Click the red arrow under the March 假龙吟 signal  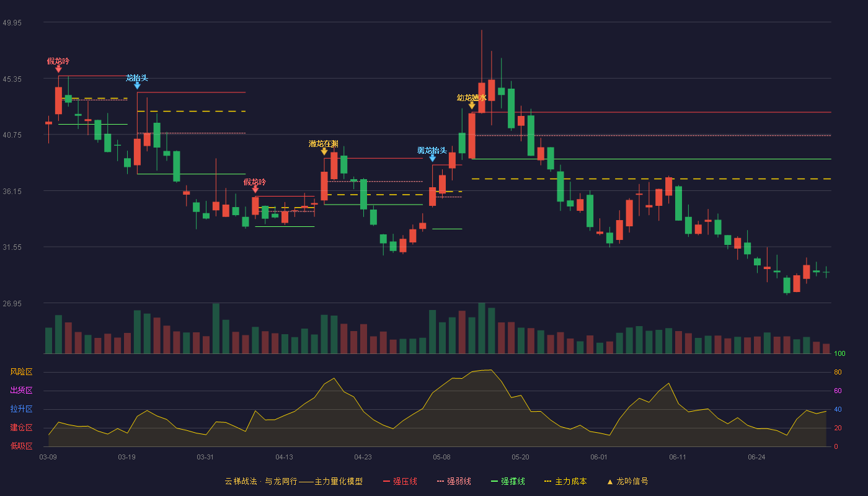[58, 69]
